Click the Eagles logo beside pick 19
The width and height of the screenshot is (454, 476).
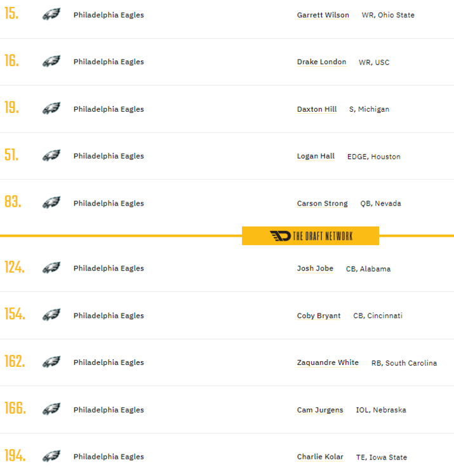(51, 109)
